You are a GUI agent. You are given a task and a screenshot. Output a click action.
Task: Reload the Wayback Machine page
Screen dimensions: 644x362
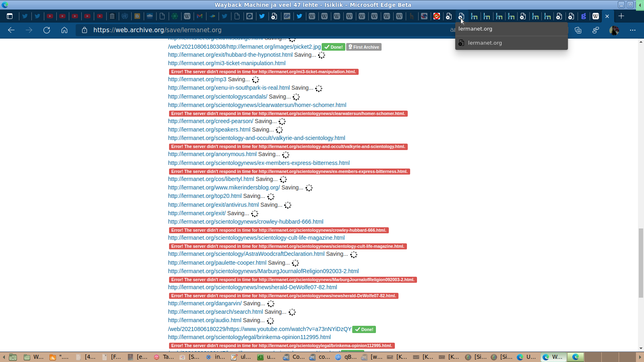point(47,30)
